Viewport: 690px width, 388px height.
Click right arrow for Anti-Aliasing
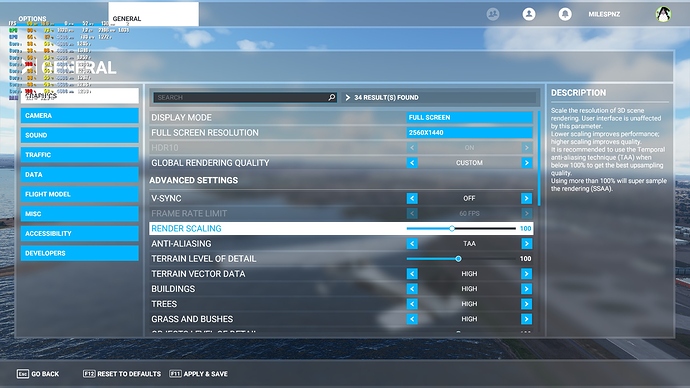pos(526,244)
